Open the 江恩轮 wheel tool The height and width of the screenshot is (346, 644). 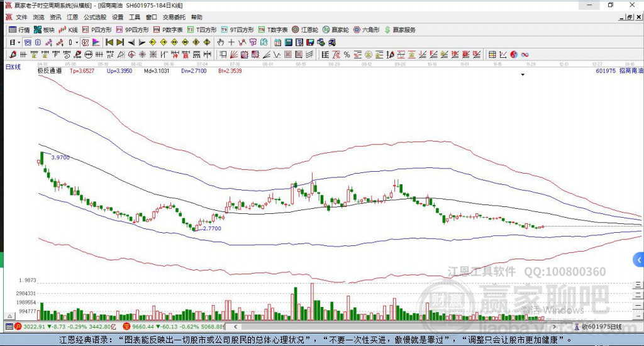click(305, 30)
